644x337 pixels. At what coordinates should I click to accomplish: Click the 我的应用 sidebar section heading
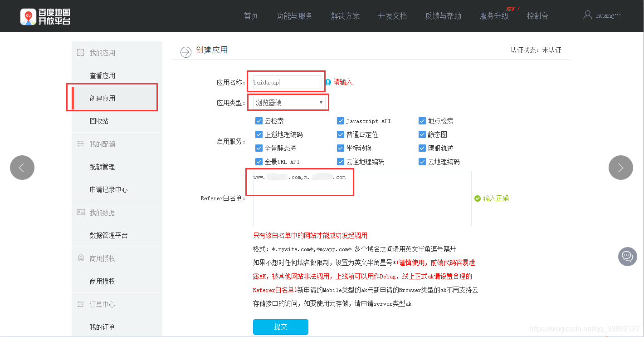(102, 53)
